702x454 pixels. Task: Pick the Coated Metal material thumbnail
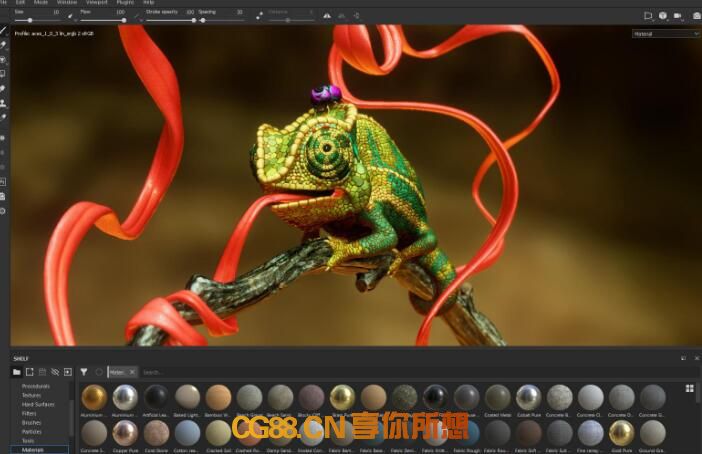[x=497, y=398]
